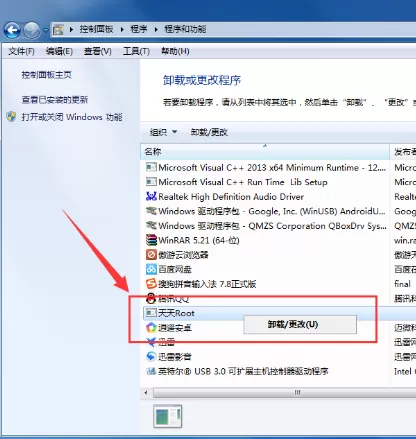The image size is (416, 439).
Task: Click icon of 英特尔 USB 3.0 driver
Action: [x=151, y=371]
